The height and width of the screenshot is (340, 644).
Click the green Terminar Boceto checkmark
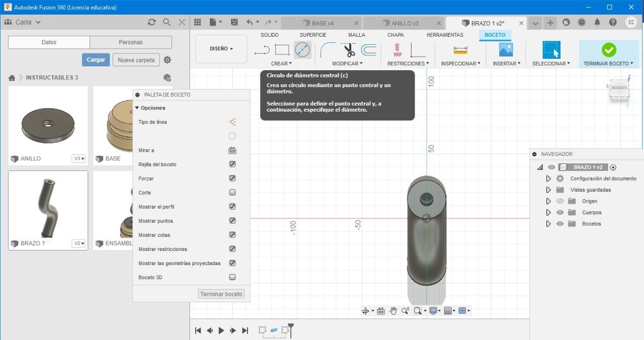coord(609,50)
